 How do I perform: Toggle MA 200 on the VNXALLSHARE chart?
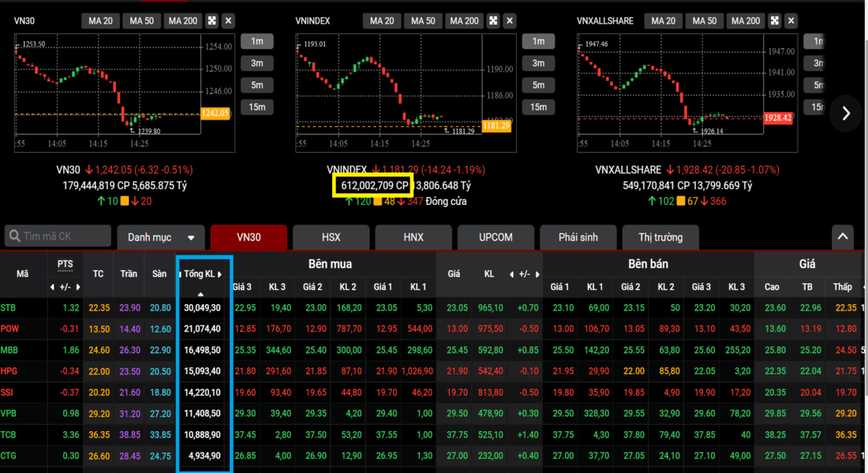tap(746, 20)
